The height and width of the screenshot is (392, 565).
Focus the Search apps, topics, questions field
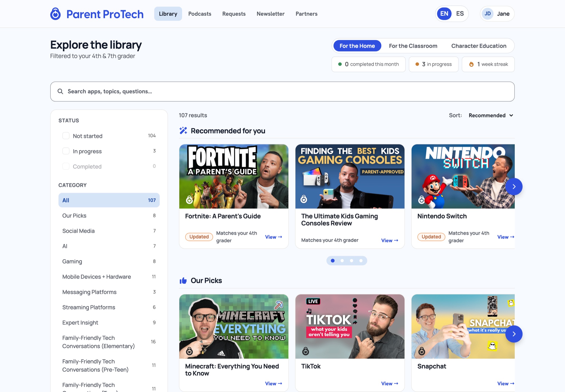pos(282,91)
